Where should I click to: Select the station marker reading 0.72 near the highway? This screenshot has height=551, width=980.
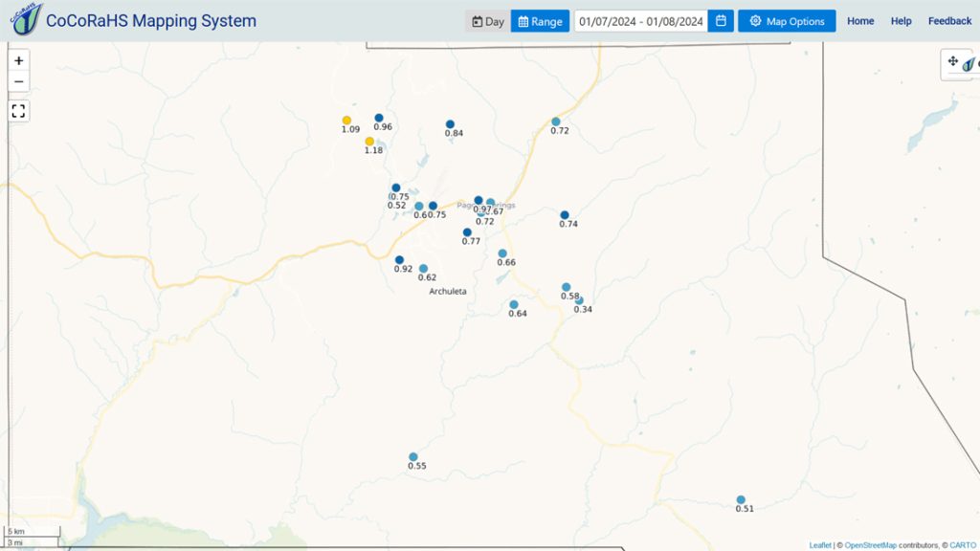click(556, 121)
